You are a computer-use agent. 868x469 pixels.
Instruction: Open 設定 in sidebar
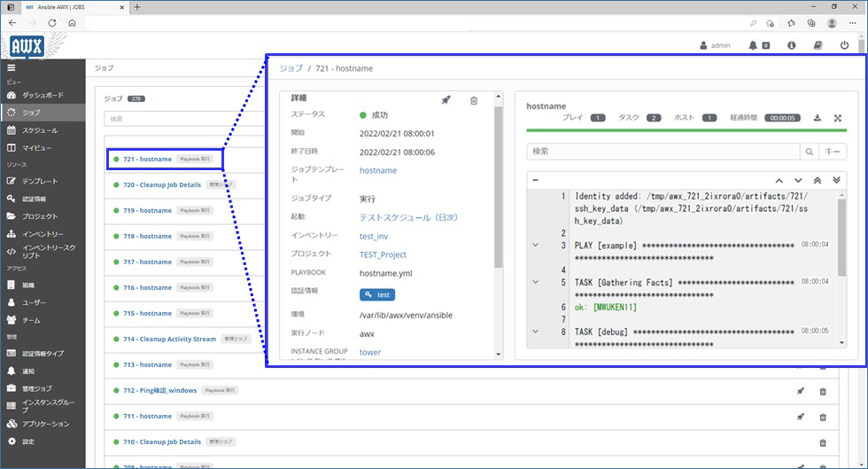43,442
